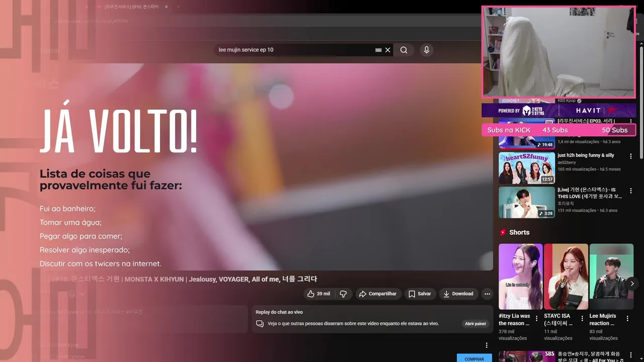Activate voice search microphone icon

[427, 50]
